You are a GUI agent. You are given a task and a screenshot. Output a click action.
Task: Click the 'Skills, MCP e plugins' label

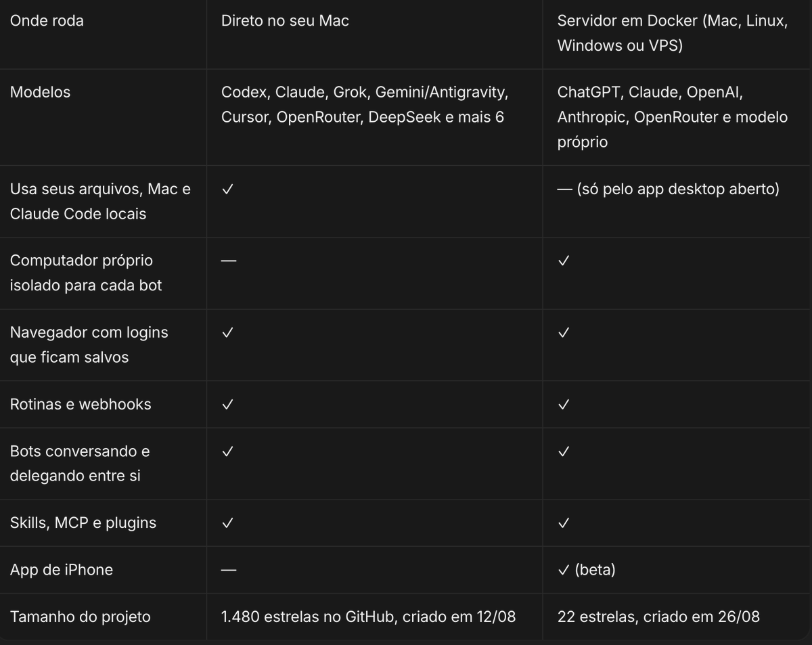click(83, 523)
